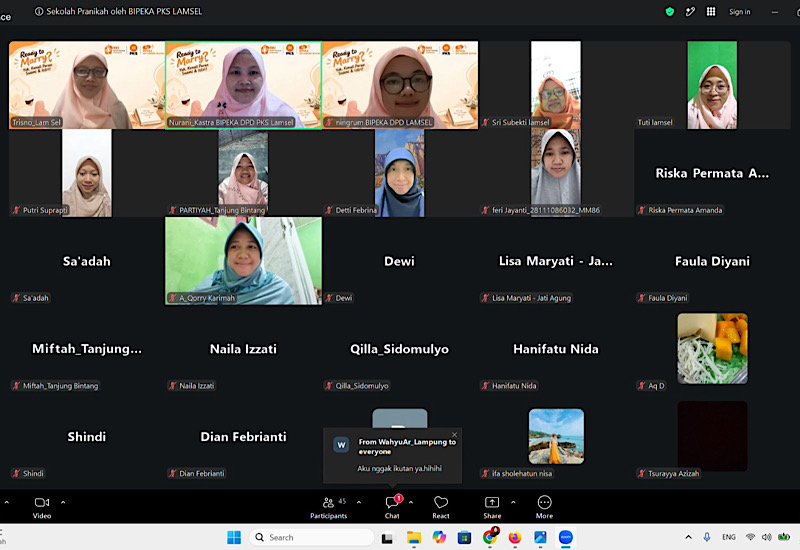Click the Dian Febrianti participant tile
The image size is (800, 550).
(x=243, y=436)
